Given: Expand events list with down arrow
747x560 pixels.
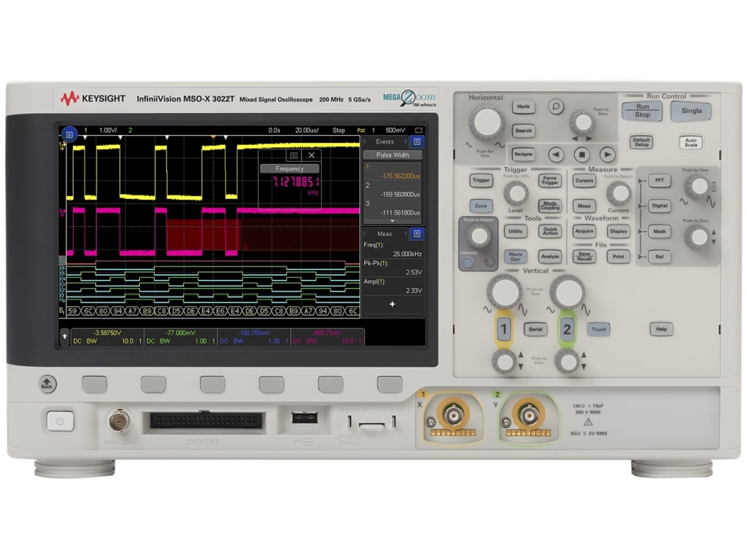Looking at the screenshot, I should [x=392, y=221].
